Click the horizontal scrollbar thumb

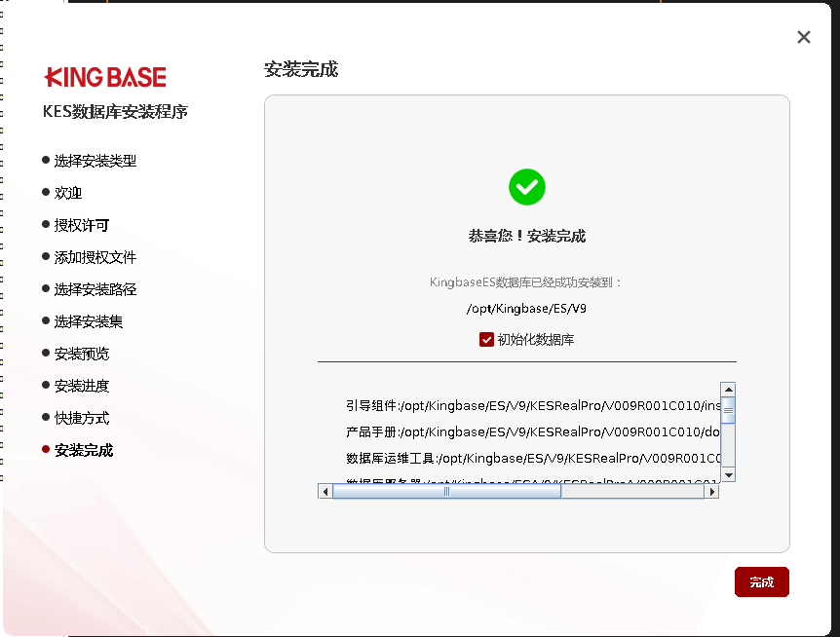(x=446, y=492)
